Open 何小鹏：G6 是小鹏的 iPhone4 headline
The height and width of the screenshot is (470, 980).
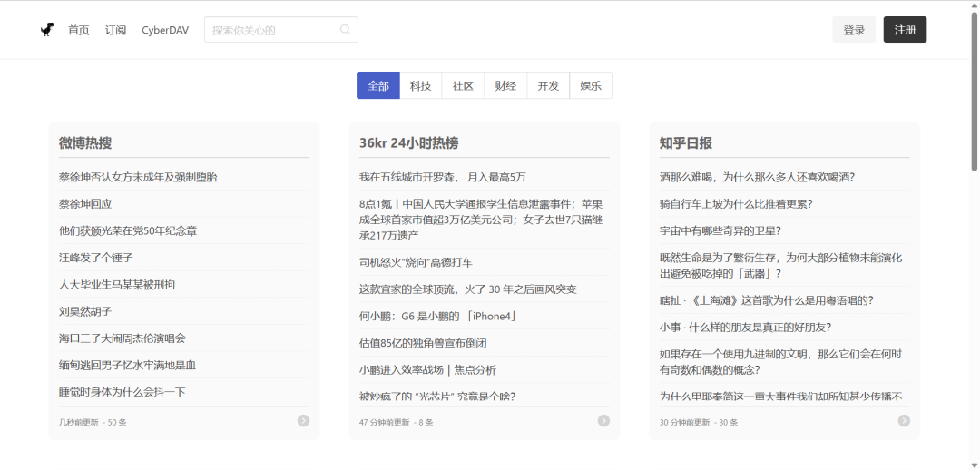click(438, 316)
